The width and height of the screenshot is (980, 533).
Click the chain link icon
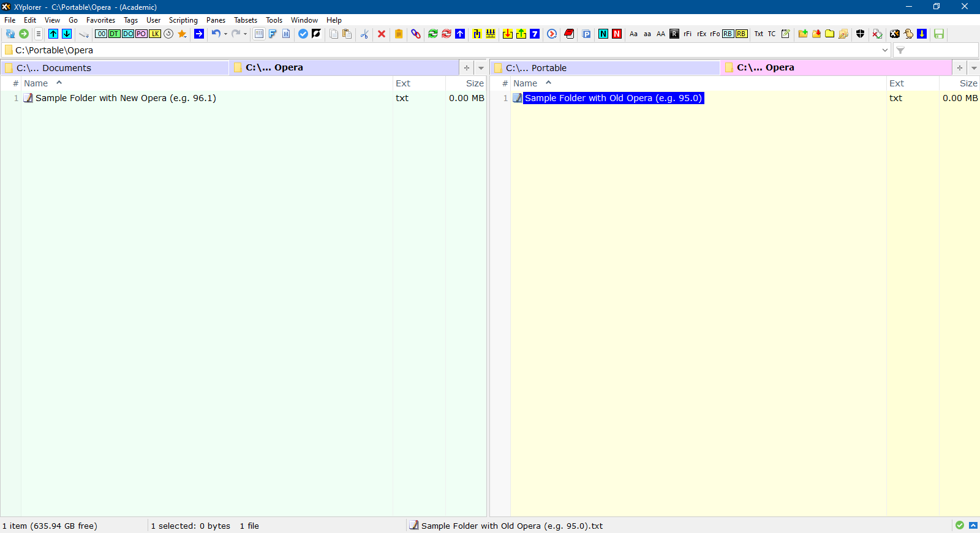[x=416, y=34]
